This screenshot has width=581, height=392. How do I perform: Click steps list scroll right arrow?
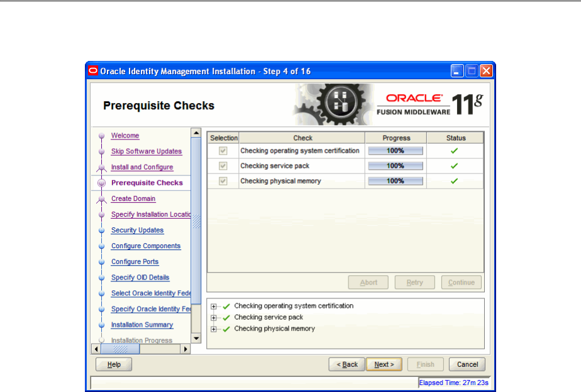point(185,349)
